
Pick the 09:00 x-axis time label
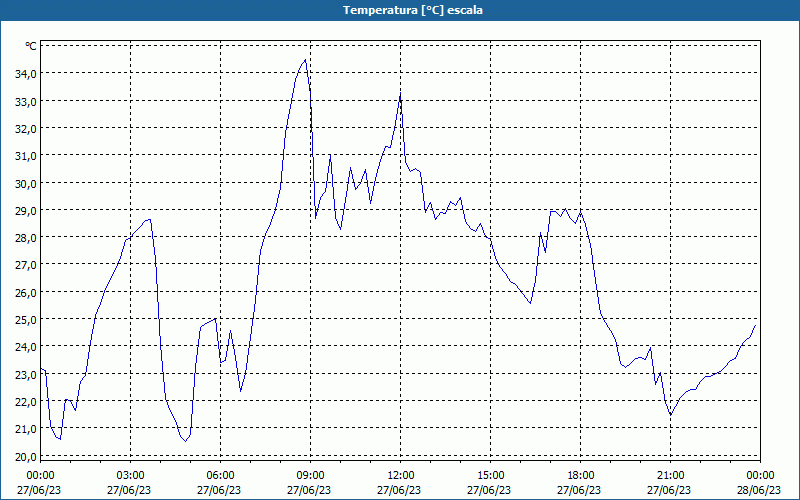click(x=310, y=476)
